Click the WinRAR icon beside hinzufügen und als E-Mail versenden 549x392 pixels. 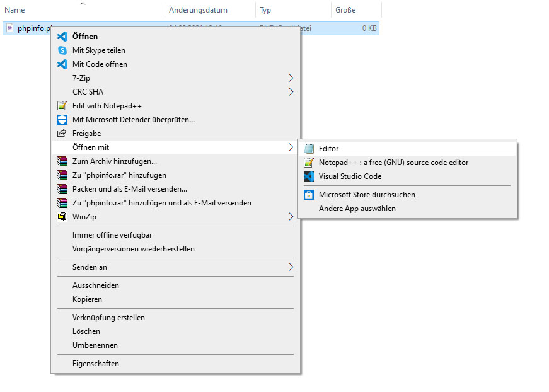pos(62,203)
